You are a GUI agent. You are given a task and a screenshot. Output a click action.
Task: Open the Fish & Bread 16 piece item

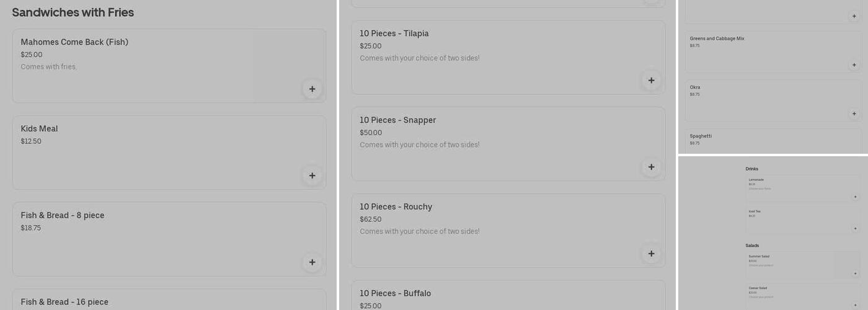(64, 302)
